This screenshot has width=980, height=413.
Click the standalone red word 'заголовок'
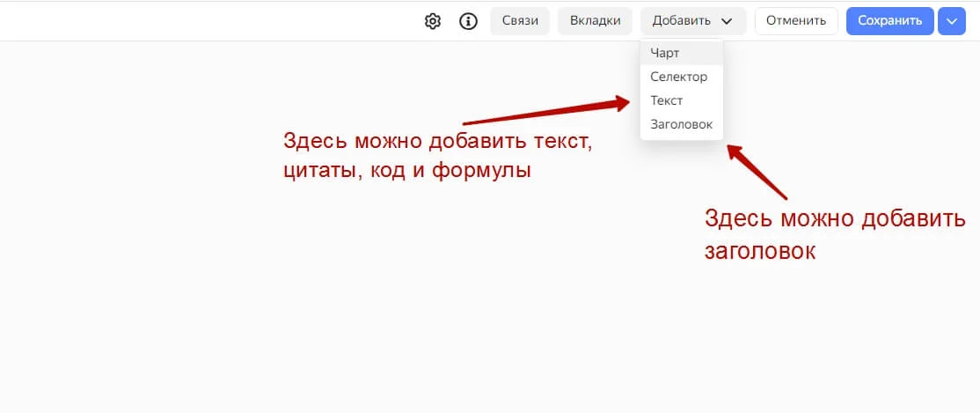click(760, 252)
